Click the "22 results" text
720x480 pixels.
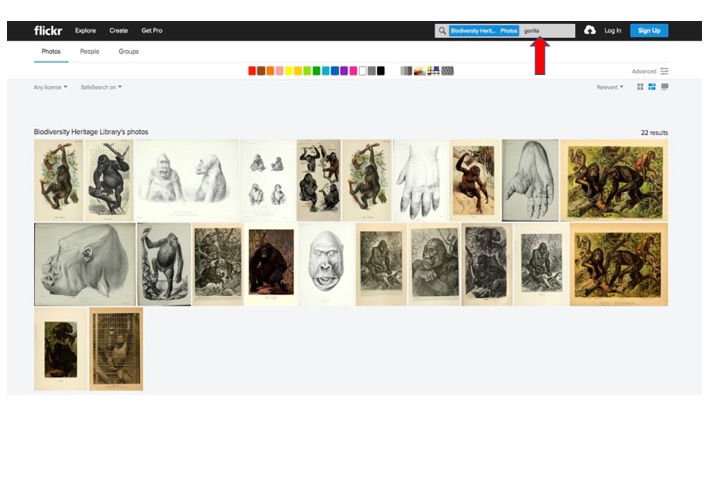pos(654,132)
